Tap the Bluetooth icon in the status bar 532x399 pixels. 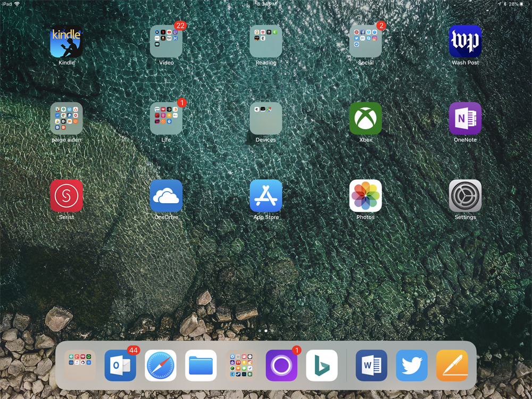pyautogui.click(x=505, y=4)
